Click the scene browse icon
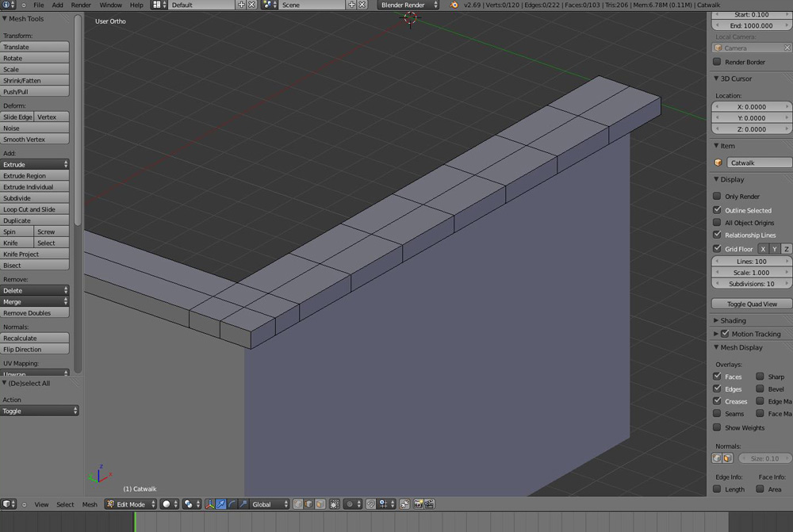The width and height of the screenshot is (793, 532). [x=270, y=5]
